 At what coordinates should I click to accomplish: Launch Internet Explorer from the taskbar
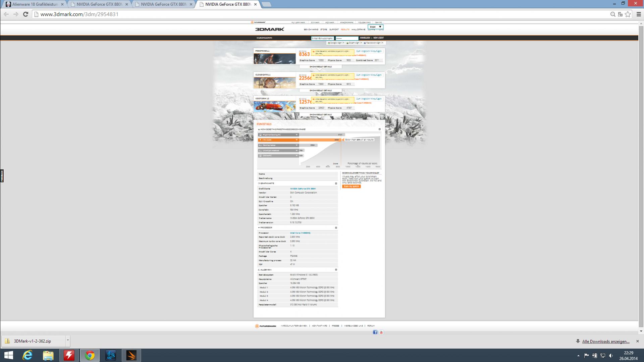[x=28, y=355]
